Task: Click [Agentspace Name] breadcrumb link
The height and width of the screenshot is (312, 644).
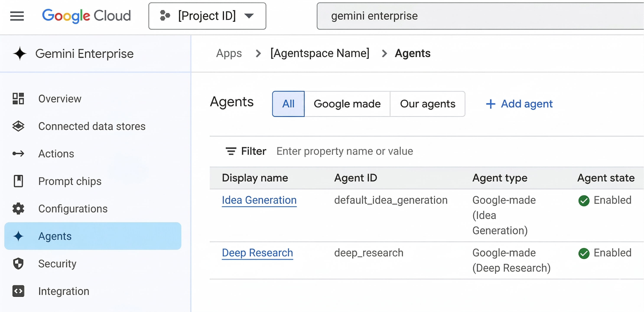Action: tap(320, 53)
